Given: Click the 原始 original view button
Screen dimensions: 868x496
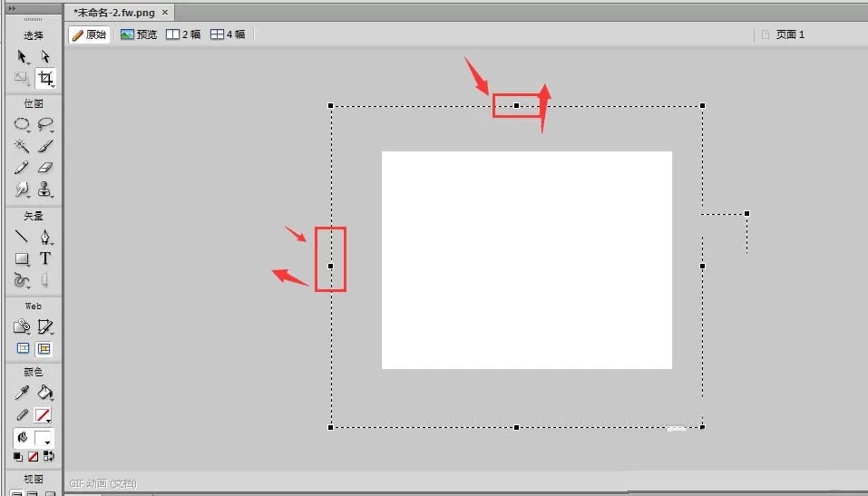Looking at the screenshot, I should tap(90, 34).
